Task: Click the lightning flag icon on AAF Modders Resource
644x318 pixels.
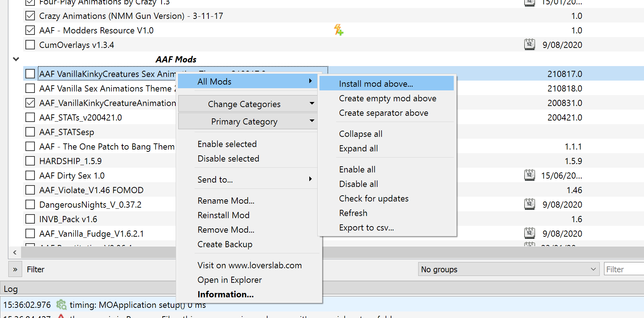Action: [x=338, y=30]
